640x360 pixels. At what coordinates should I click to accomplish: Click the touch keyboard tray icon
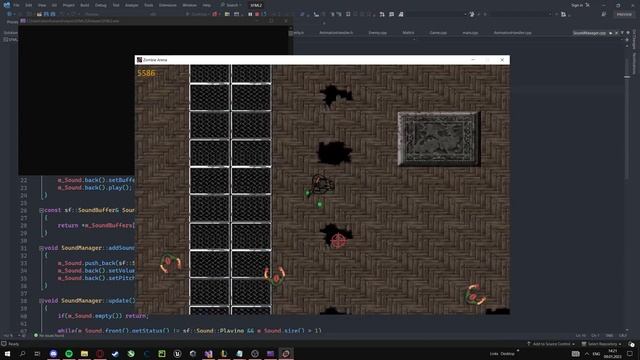pyautogui.click(x=576, y=353)
